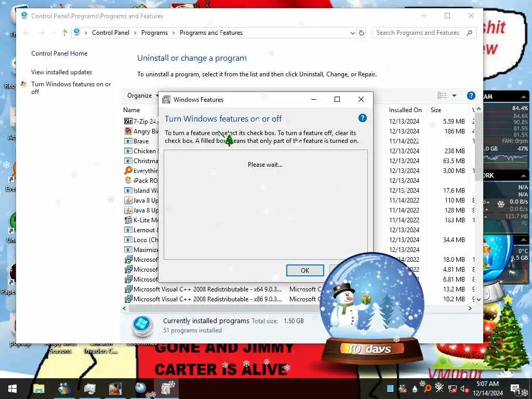532x399 pixels.
Task: Click Programs and Features breadcrumb segment
Action: (211, 33)
